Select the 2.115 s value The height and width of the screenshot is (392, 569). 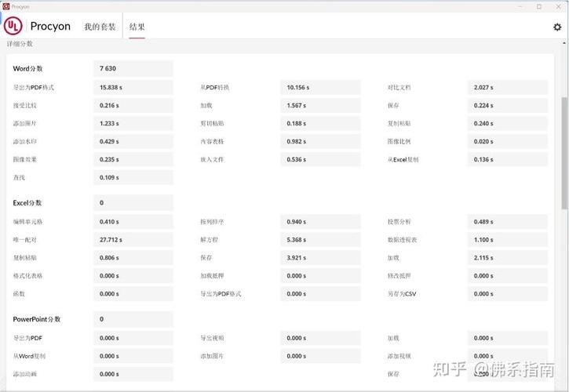[x=507, y=258]
